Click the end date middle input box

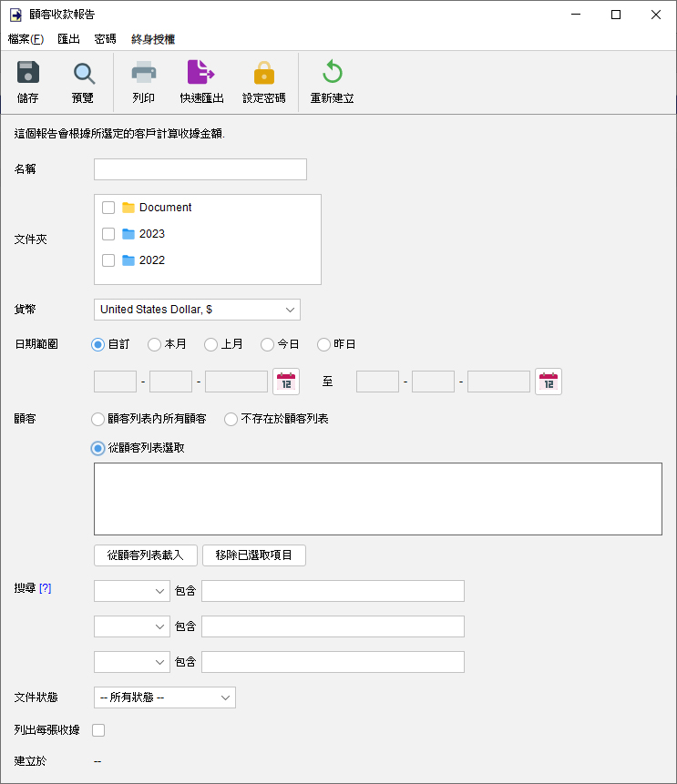(x=433, y=382)
